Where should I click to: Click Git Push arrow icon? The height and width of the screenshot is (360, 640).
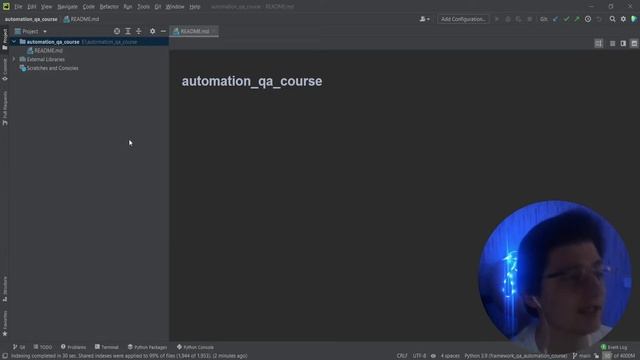pyautogui.click(x=577, y=19)
